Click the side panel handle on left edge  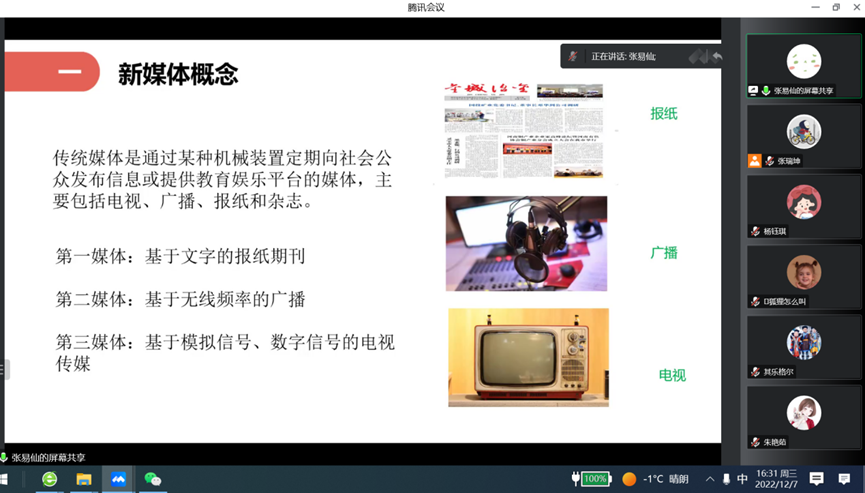click(3, 369)
